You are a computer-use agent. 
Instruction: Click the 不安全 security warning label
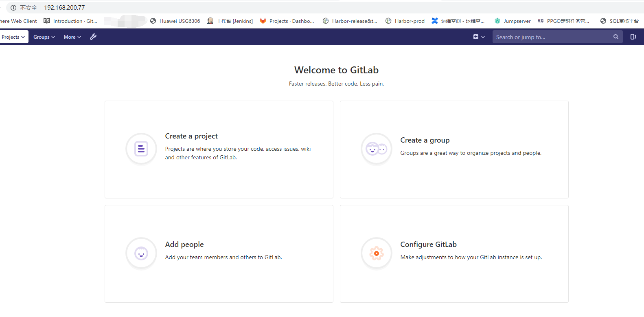point(28,8)
